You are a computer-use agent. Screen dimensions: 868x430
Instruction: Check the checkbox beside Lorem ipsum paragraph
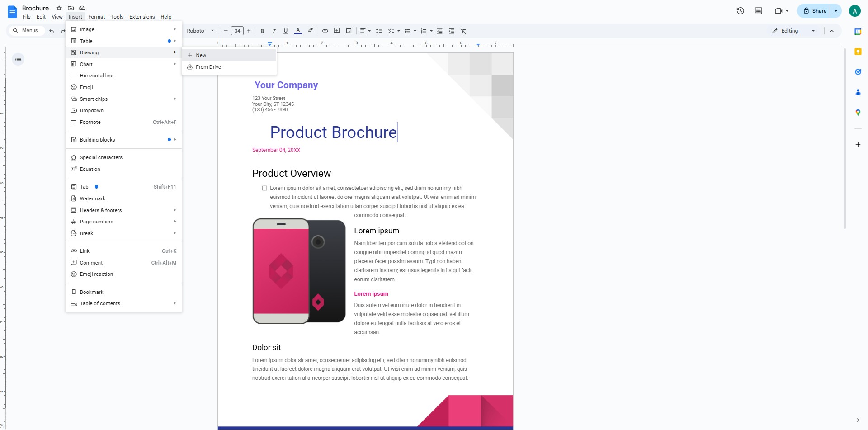(264, 188)
